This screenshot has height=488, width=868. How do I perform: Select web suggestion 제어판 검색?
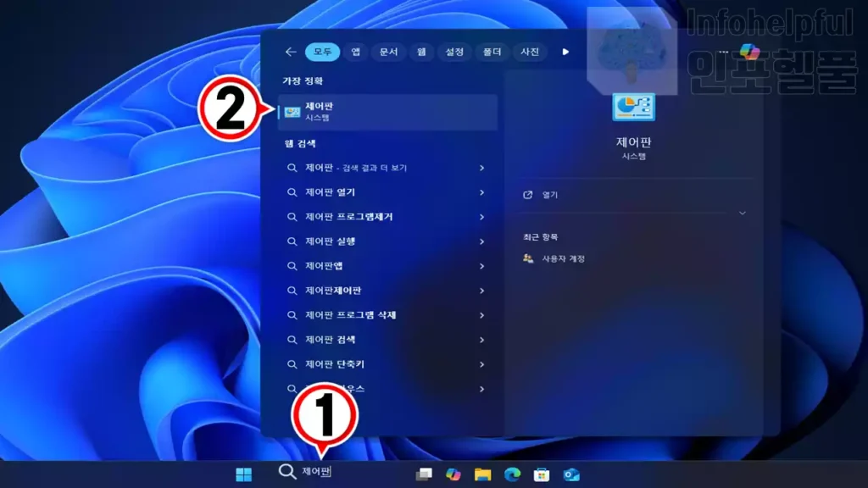pos(387,340)
